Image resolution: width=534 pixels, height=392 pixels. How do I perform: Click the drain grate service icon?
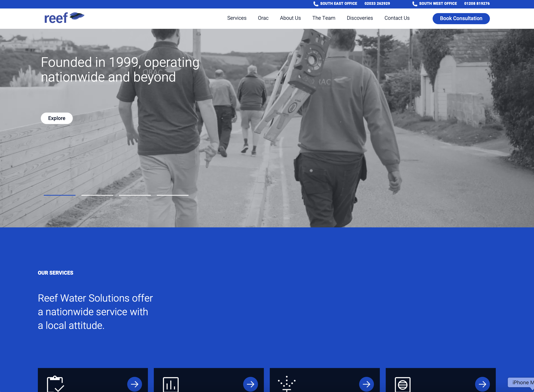pyautogui.click(x=403, y=384)
